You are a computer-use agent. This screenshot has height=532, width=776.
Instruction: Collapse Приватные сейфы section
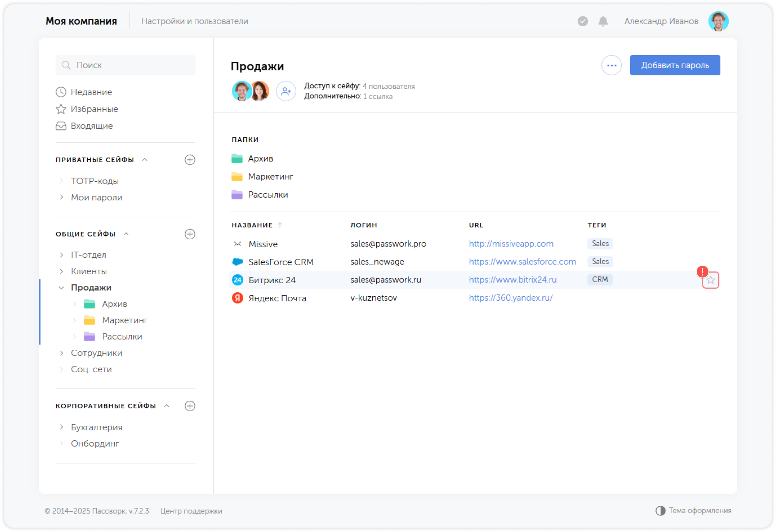(145, 160)
